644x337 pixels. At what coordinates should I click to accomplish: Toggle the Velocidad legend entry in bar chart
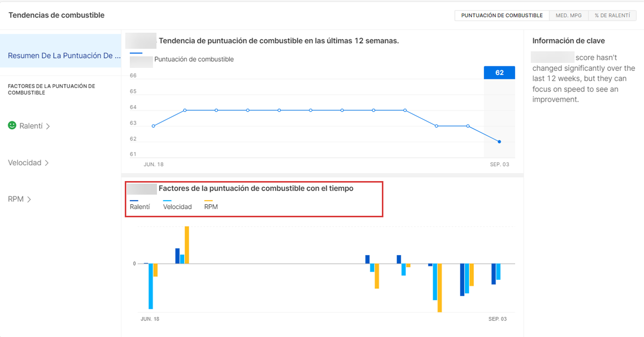click(178, 207)
